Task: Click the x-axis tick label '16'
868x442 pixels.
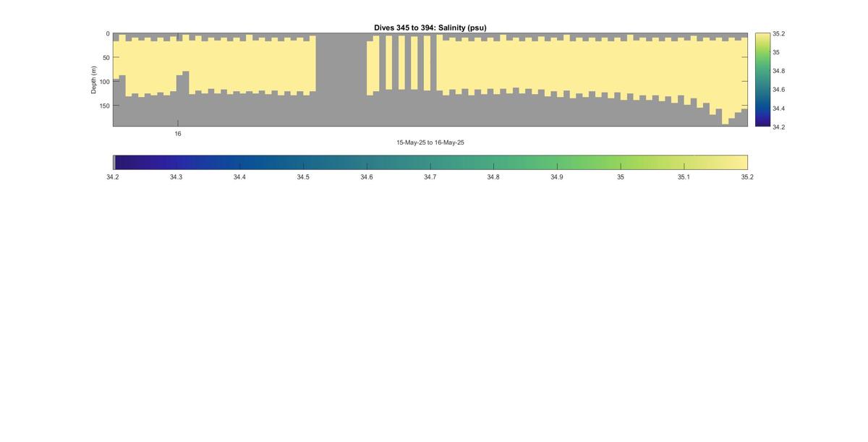Action: [x=178, y=134]
